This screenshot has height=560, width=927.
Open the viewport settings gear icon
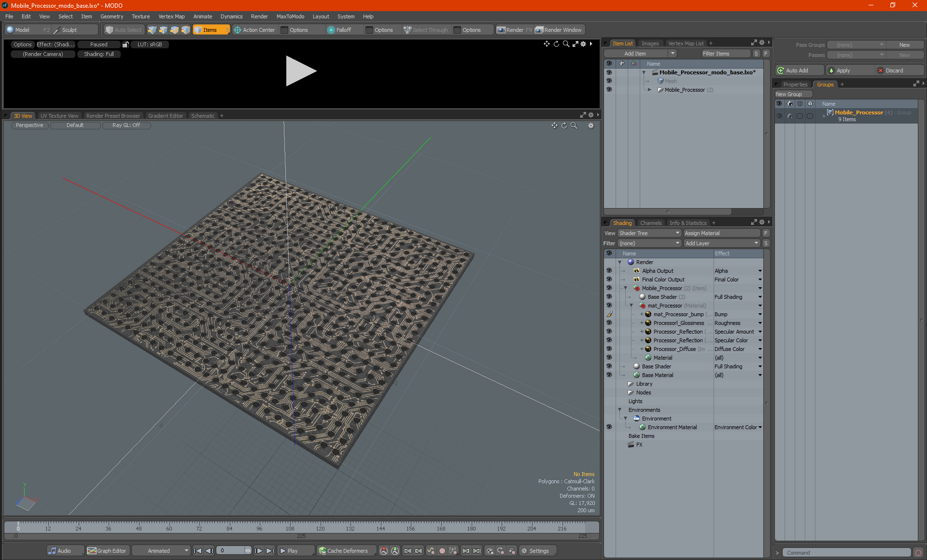590,126
